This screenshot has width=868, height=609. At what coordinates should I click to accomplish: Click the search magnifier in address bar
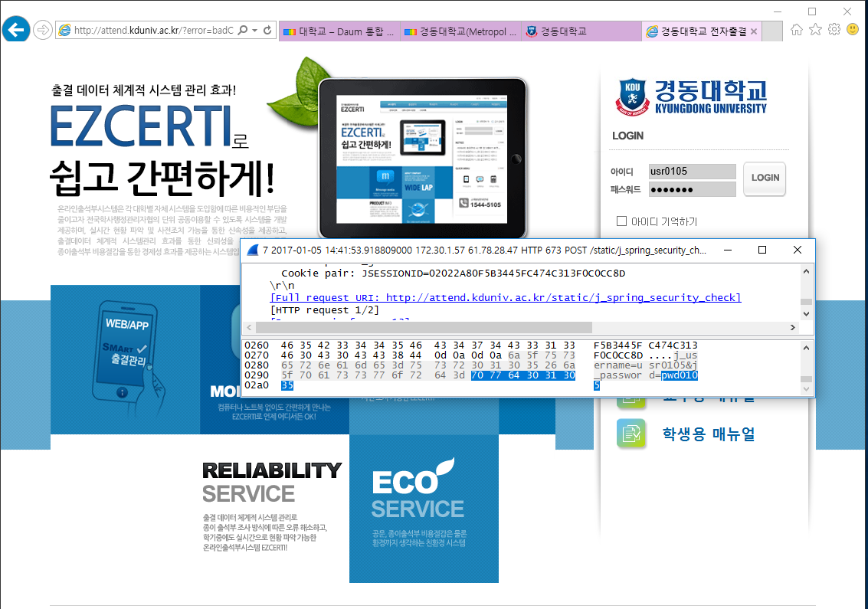242,31
